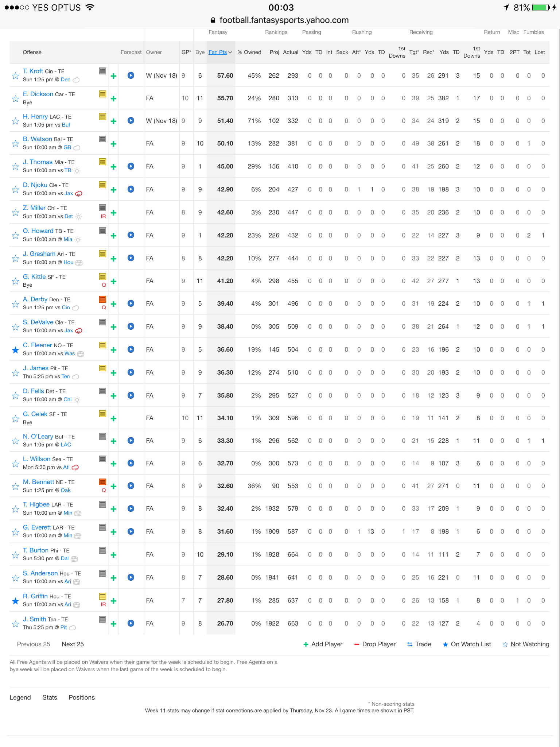Add J. Smith using the green plus
Viewport: 560px width, 747px height.
pos(113,624)
